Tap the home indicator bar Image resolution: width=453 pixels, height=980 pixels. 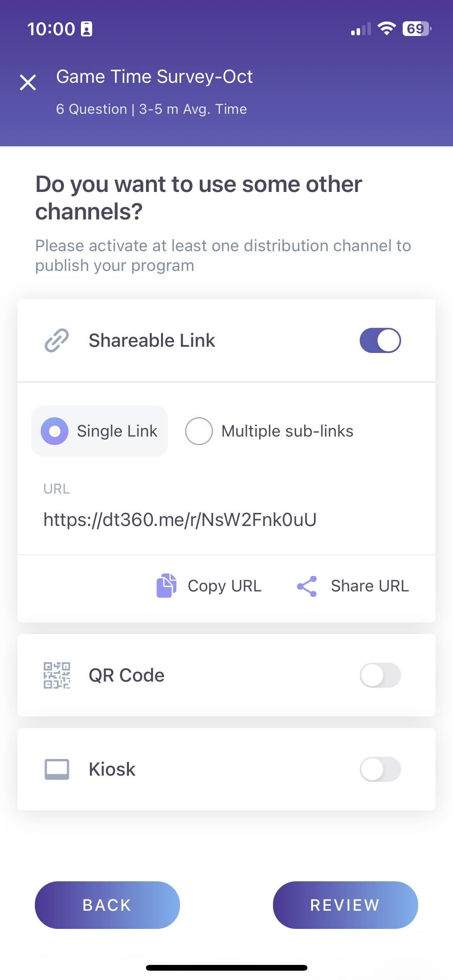(226, 968)
